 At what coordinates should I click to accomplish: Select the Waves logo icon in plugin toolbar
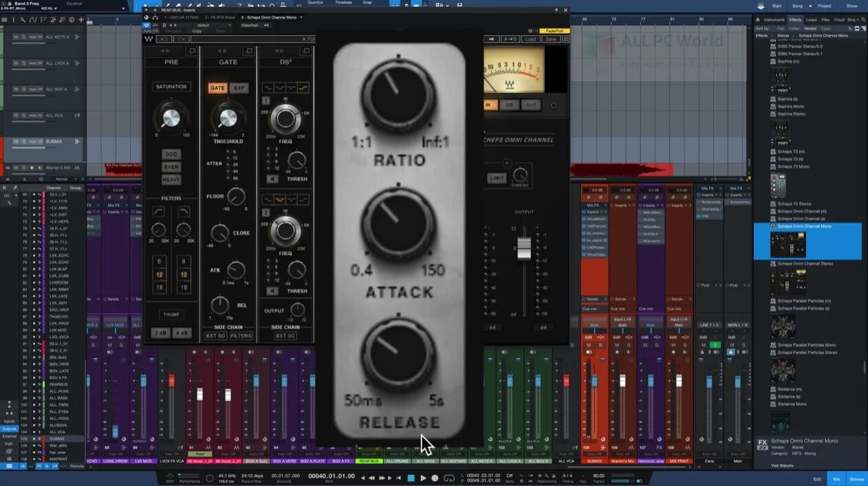pos(149,38)
